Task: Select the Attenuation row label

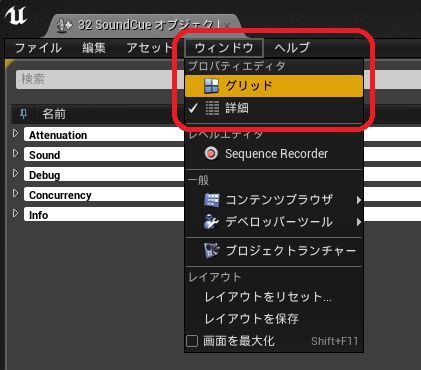Action: click(x=58, y=135)
